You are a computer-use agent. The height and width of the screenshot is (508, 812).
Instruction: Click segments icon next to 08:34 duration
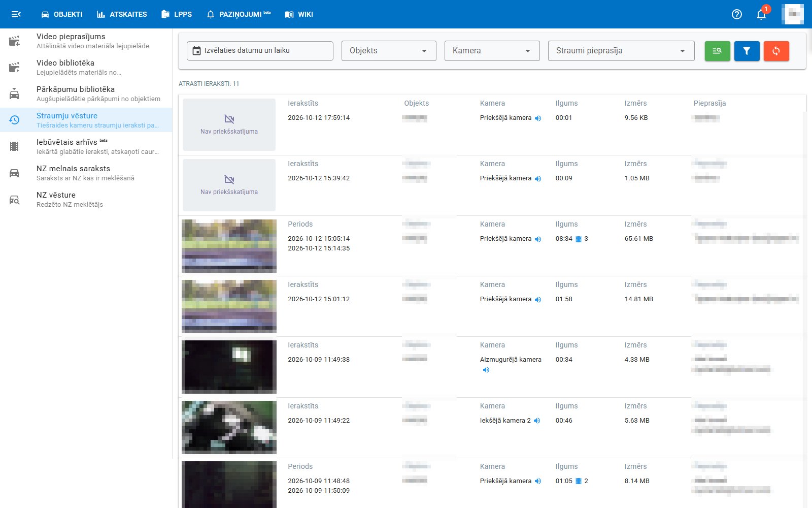[578, 239]
